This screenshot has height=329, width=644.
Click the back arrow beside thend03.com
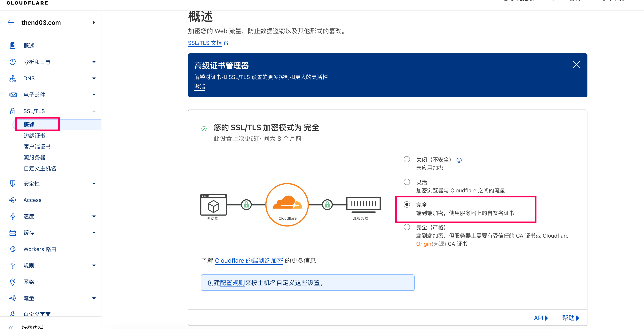point(11,22)
